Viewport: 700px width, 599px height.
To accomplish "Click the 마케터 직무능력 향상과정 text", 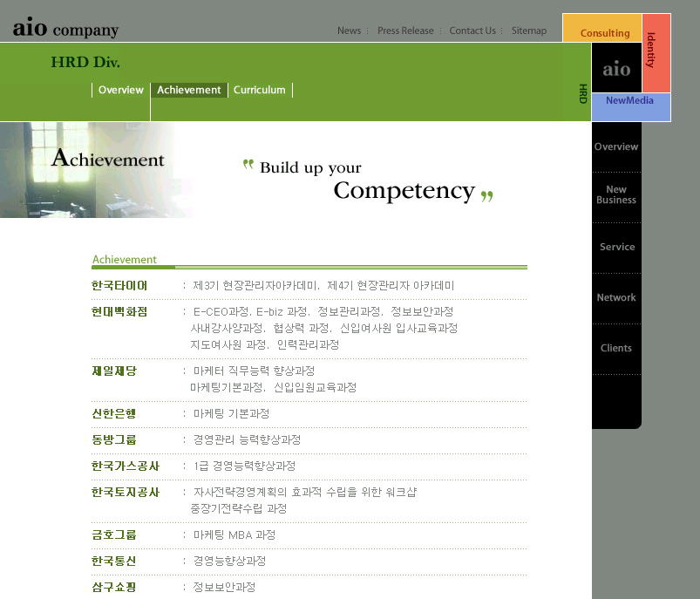I will pos(254,371).
